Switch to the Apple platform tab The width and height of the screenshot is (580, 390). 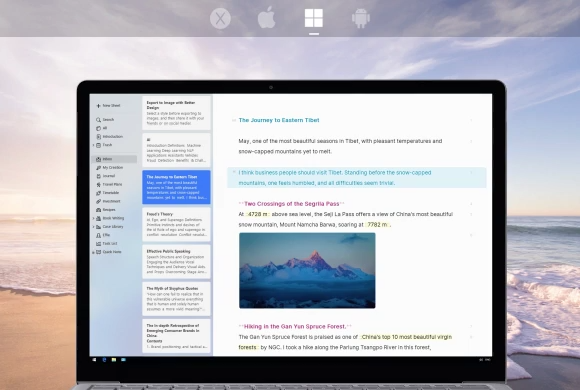(266, 17)
